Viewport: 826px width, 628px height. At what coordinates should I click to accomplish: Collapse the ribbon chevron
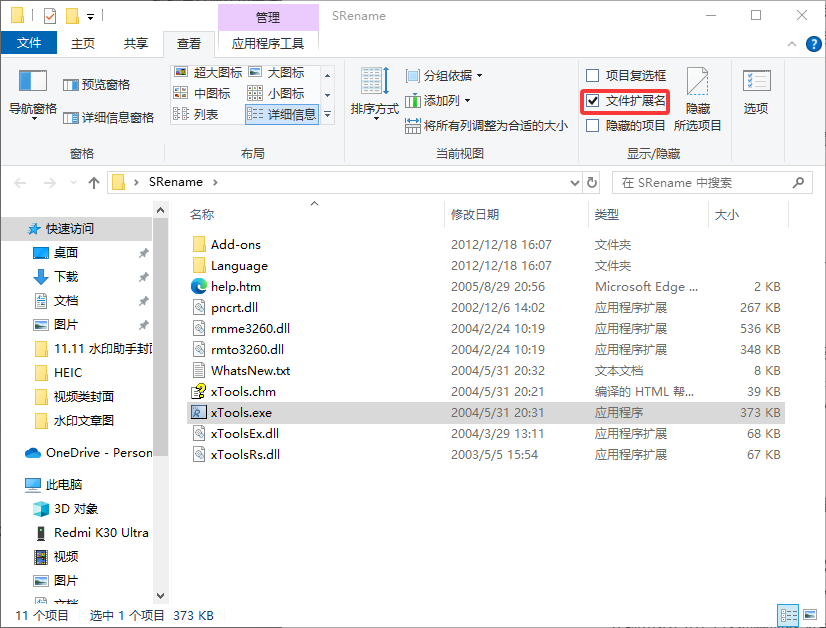point(791,44)
